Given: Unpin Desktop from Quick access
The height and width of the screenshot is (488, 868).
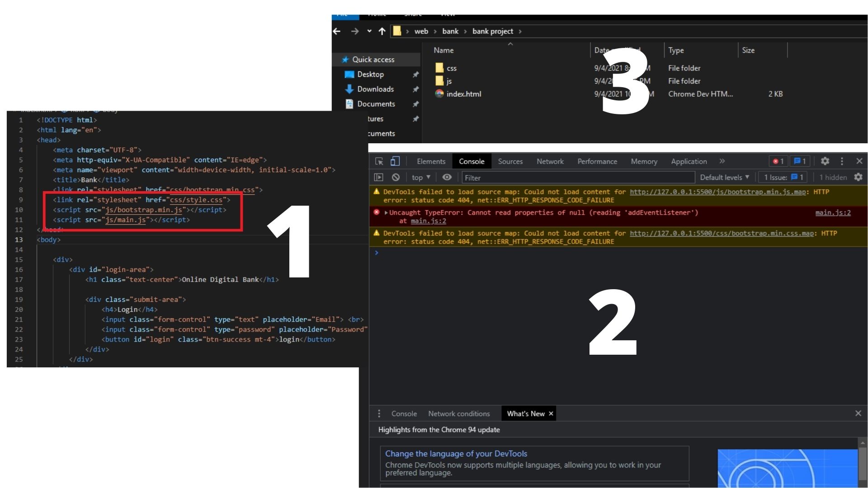Looking at the screenshot, I should click(415, 74).
